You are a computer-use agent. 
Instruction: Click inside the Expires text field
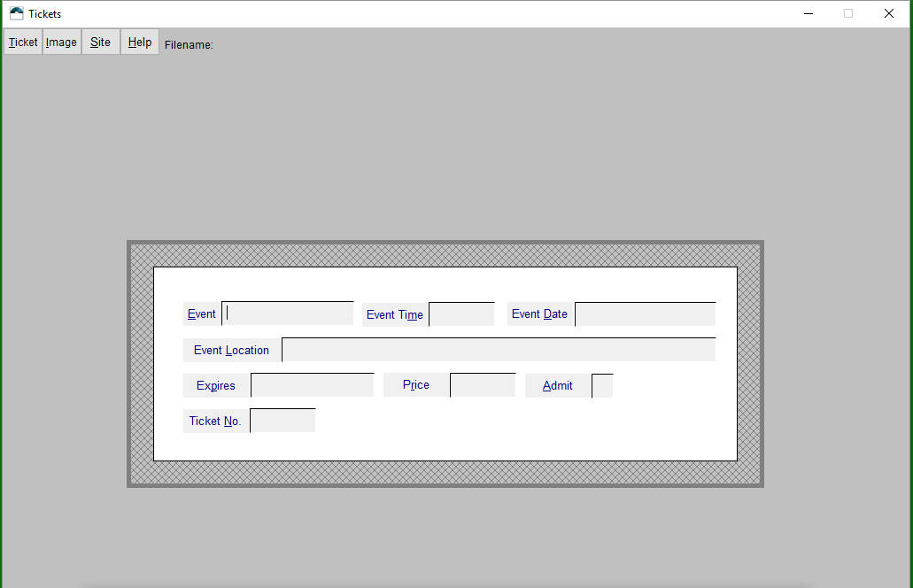coord(311,384)
